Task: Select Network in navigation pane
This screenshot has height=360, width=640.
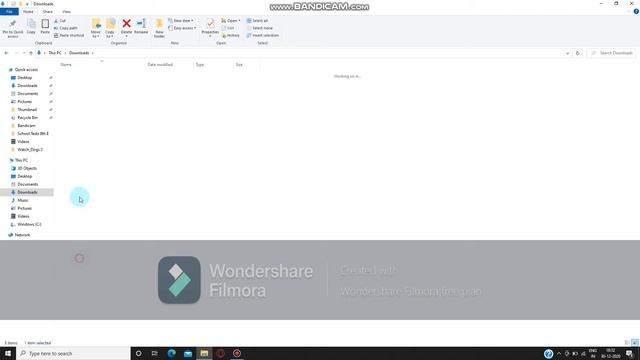Action: tap(22, 235)
